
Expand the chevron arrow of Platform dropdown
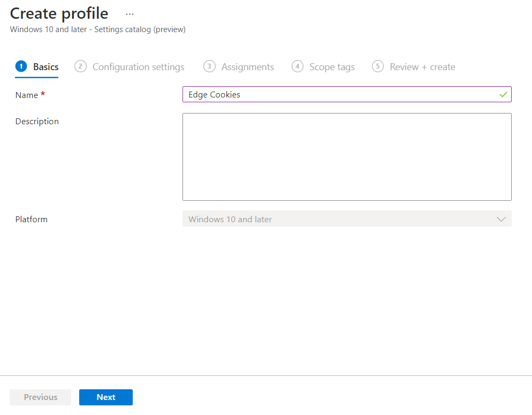(x=501, y=219)
